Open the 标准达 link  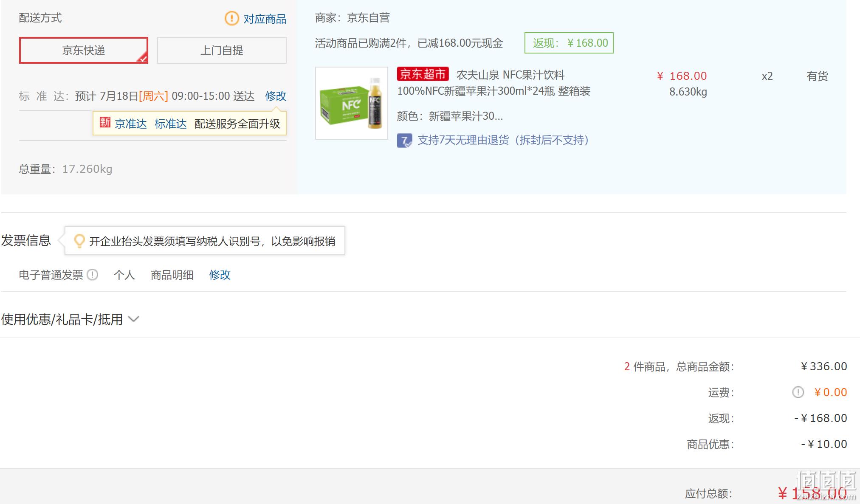click(171, 124)
